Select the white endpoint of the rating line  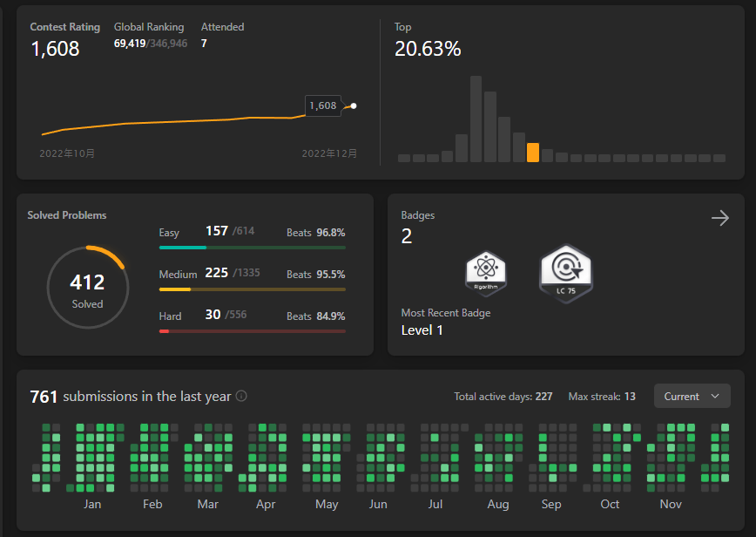point(354,105)
